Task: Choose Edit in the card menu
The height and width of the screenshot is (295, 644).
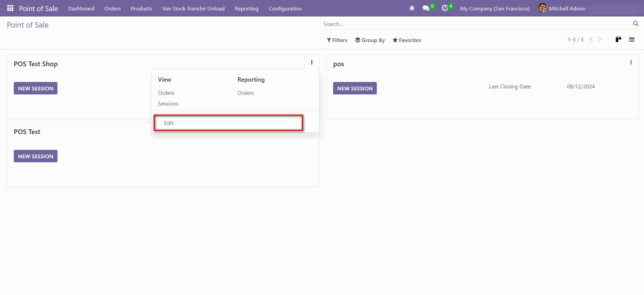Action: pos(169,123)
